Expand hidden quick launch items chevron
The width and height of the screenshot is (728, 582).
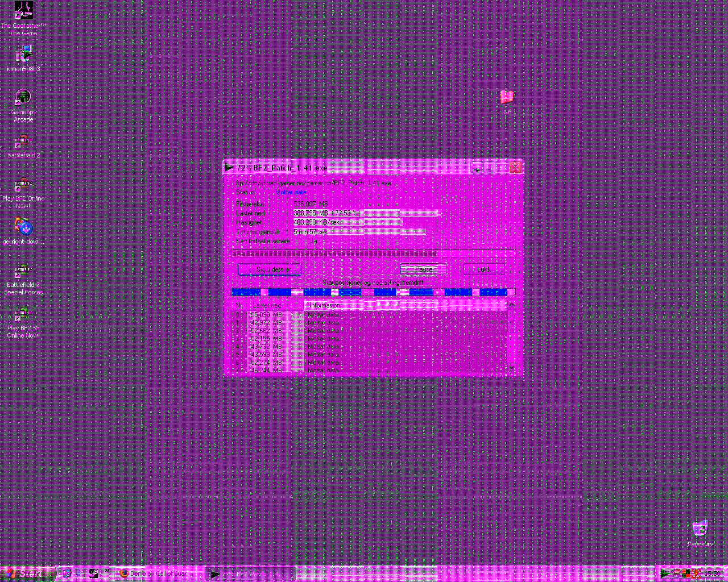pyautogui.click(x=106, y=571)
